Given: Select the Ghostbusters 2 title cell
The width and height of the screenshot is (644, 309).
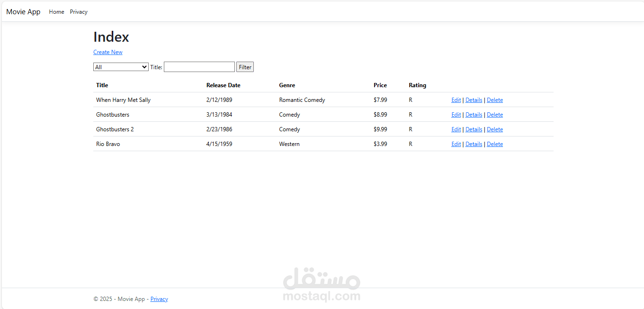Looking at the screenshot, I should [x=115, y=129].
